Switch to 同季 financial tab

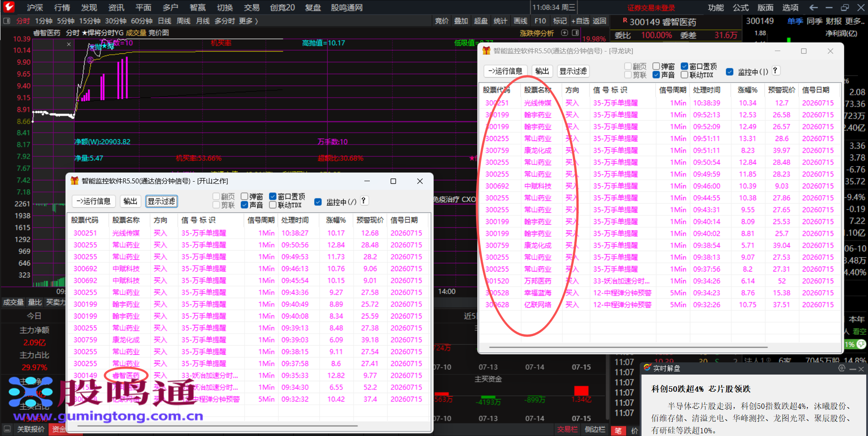click(814, 21)
